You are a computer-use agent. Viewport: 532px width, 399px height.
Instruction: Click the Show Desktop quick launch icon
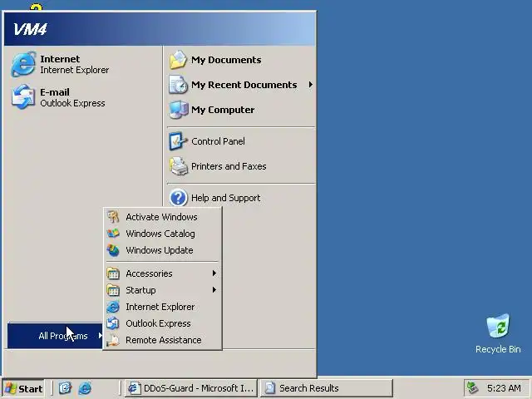(x=65, y=388)
